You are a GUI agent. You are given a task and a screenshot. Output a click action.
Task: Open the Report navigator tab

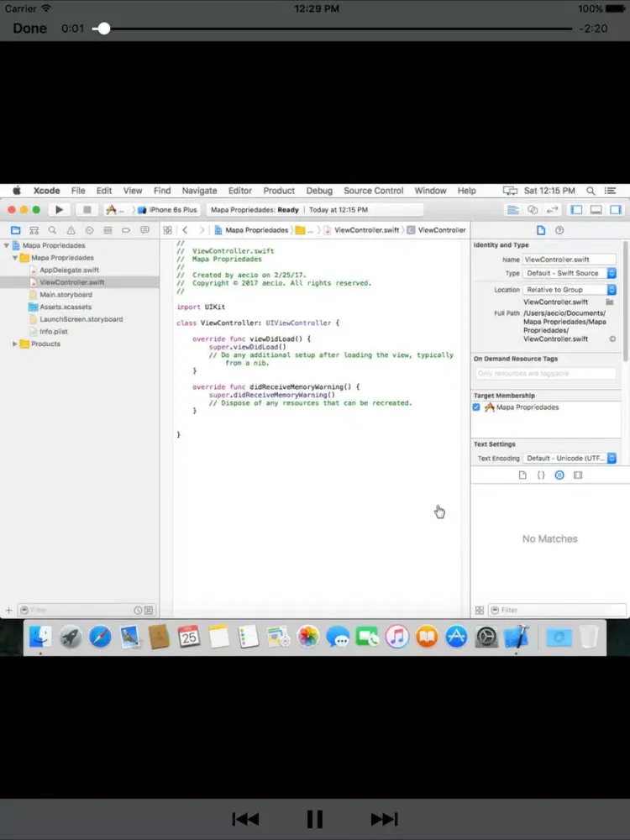[x=144, y=230]
